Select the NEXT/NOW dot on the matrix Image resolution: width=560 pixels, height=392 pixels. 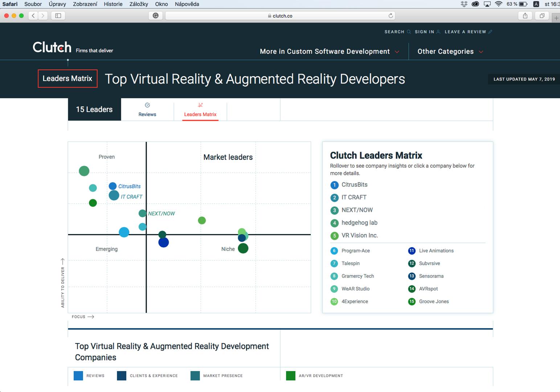point(143,213)
